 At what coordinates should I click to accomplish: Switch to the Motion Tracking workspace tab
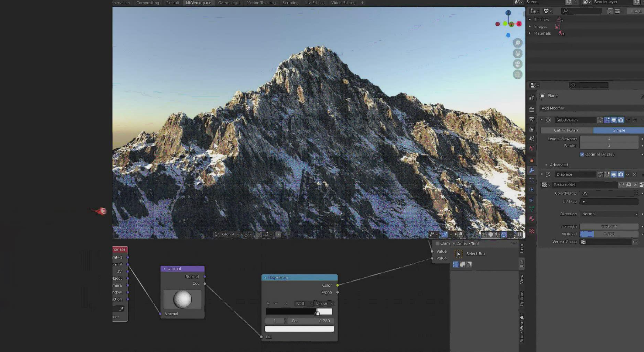(x=261, y=3)
